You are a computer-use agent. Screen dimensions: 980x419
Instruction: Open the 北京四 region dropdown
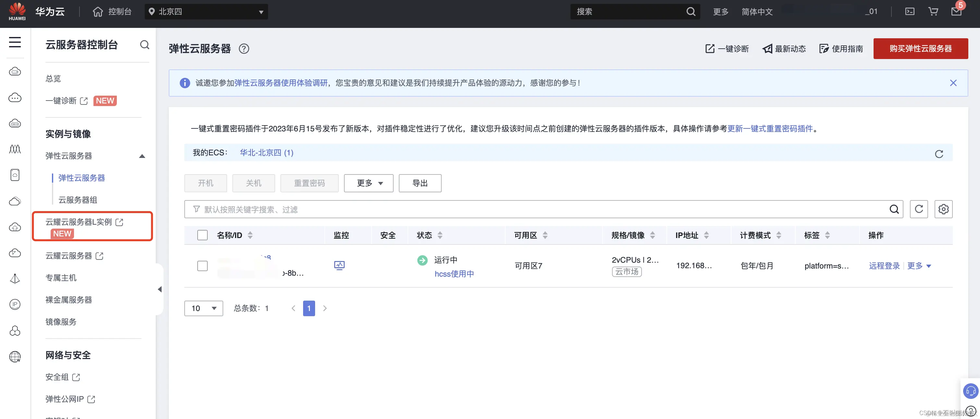click(206, 11)
